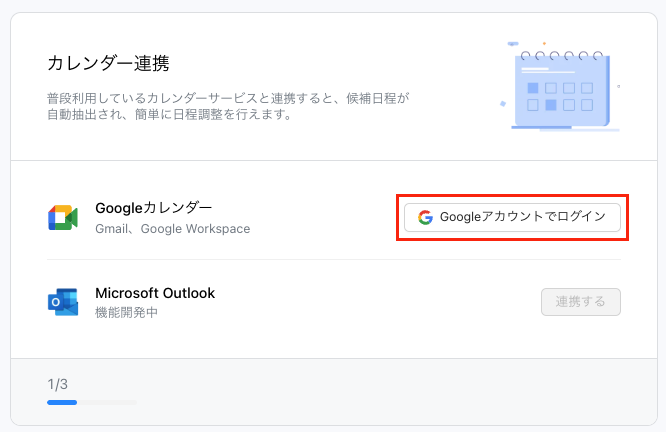
Task: Click the Microsoft Outlook title text
Action: (x=155, y=293)
